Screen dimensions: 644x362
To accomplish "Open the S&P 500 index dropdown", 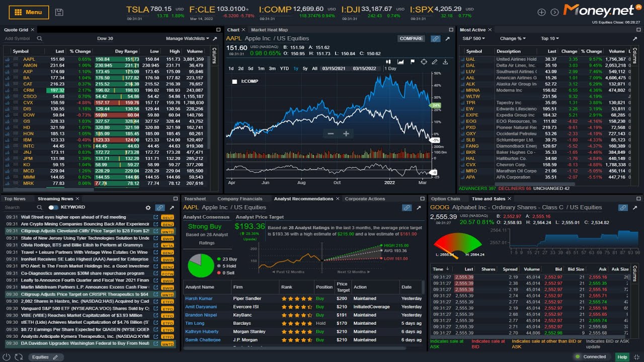I will pos(474,39).
